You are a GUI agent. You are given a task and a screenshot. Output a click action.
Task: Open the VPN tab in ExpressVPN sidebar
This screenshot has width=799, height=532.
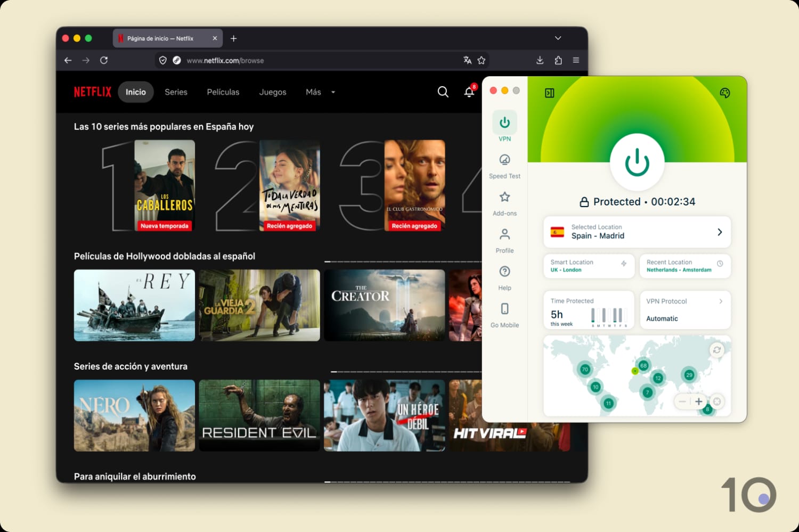pyautogui.click(x=504, y=127)
